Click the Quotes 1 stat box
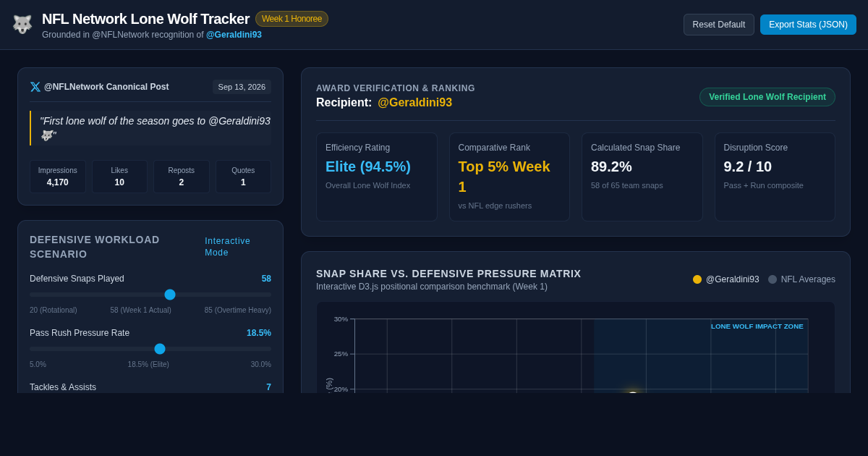868x456 pixels. click(243, 177)
